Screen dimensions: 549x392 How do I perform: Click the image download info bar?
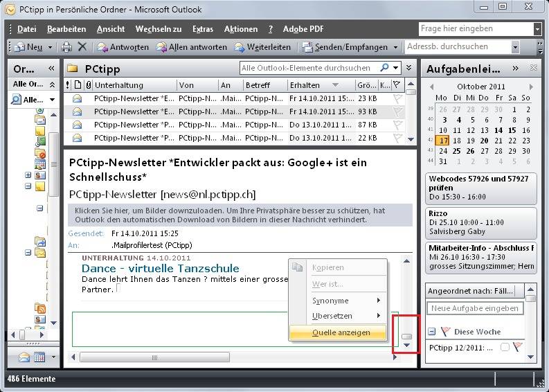240,215
